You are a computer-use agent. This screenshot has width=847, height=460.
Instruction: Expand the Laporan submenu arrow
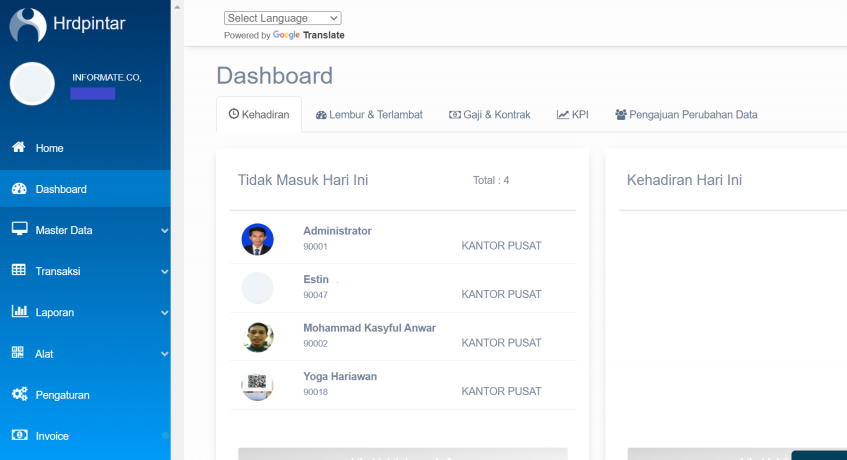[164, 313]
